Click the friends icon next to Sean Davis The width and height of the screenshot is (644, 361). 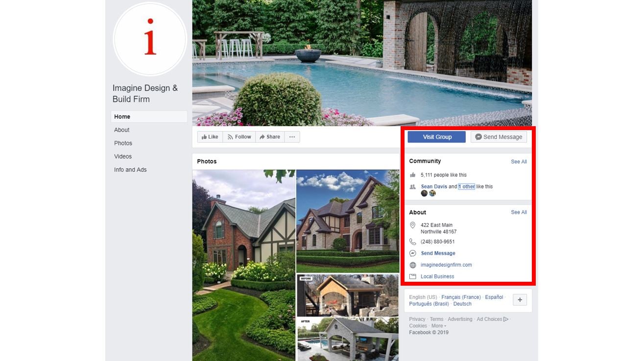tap(413, 186)
